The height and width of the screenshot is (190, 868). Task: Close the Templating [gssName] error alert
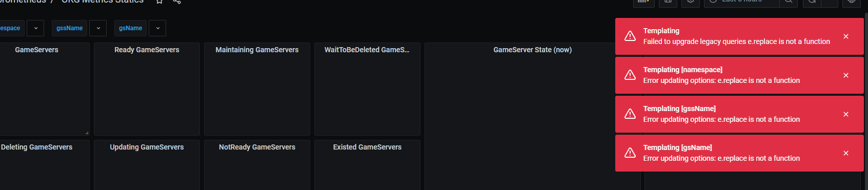pyautogui.click(x=846, y=114)
